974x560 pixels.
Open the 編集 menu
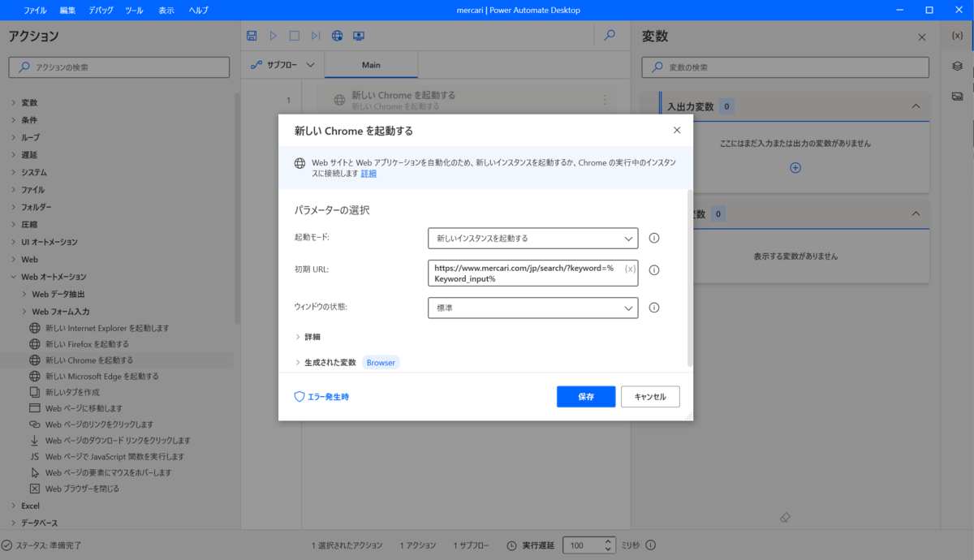pyautogui.click(x=68, y=11)
